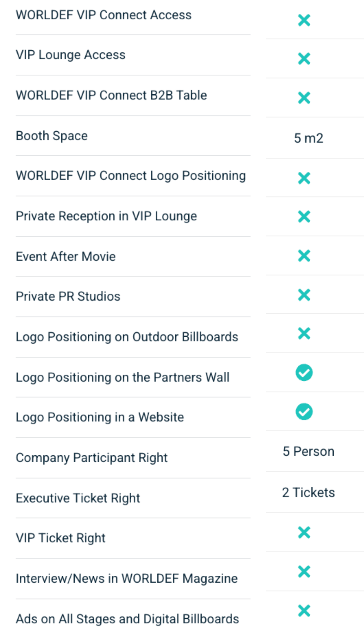Click the X icon for WORLDEF VIP Connect Access
The width and height of the screenshot is (364, 637).
(304, 20)
